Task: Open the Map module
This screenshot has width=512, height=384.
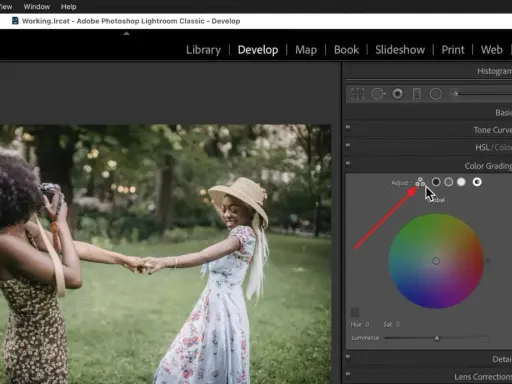Action: (306, 50)
